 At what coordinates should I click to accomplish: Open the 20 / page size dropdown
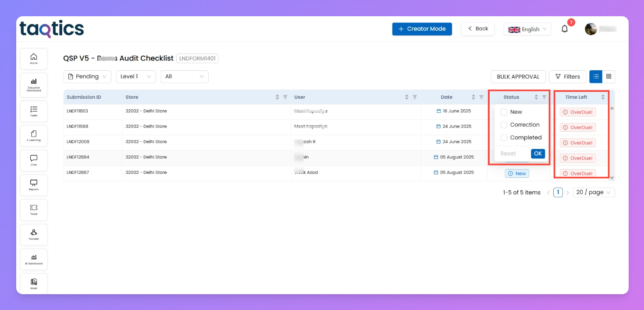pos(594,192)
